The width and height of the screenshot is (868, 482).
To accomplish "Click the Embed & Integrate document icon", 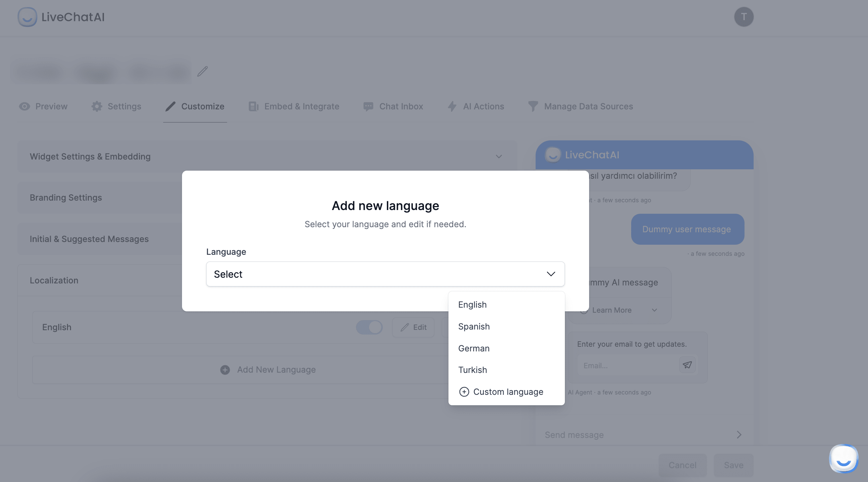I will [252, 106].
